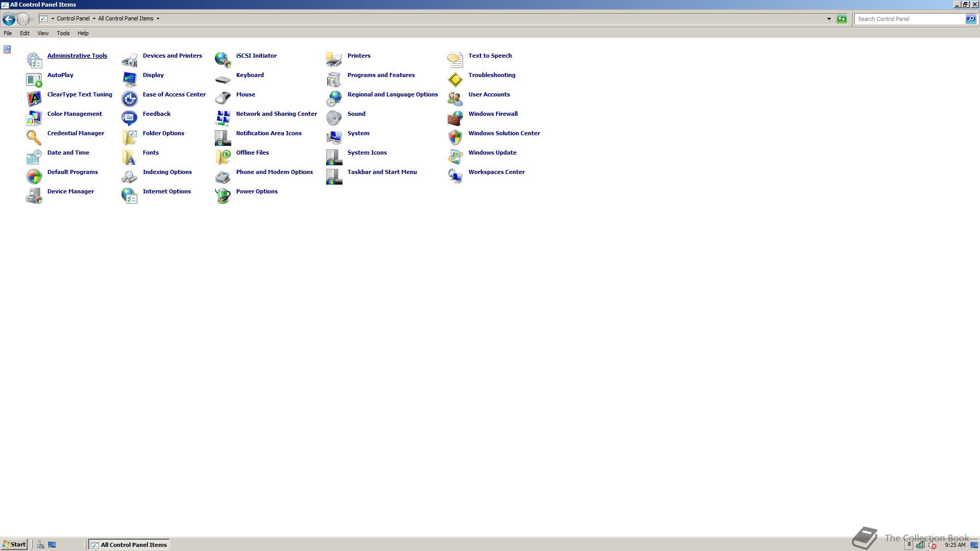Open the ClearType Text Tuning icon
980x551 pixels.
click(x=34, y=99)
